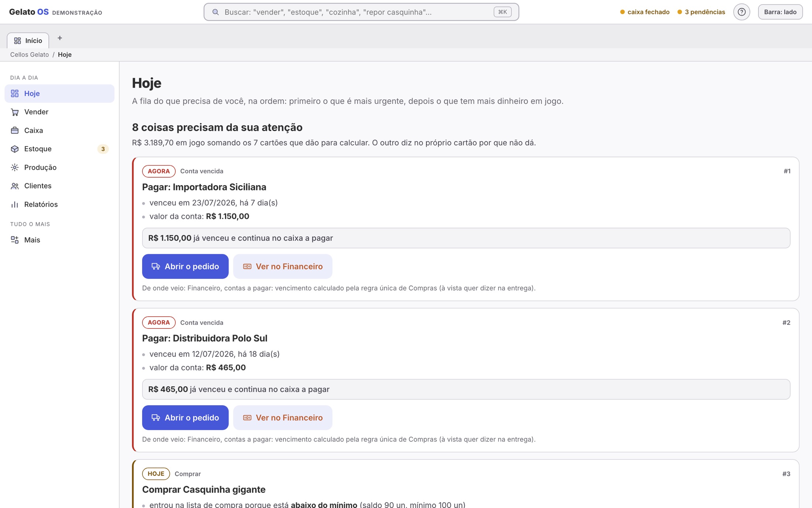The width and height of the screenshot is (812, 508).
Task: Select title Pagar: Importadora Siciliana
Action: click(204, 187)
